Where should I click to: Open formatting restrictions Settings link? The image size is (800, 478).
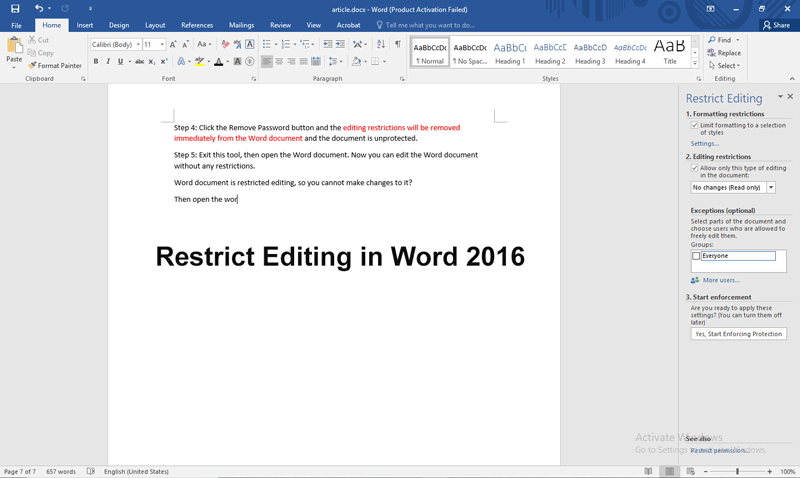pos(705,144)
